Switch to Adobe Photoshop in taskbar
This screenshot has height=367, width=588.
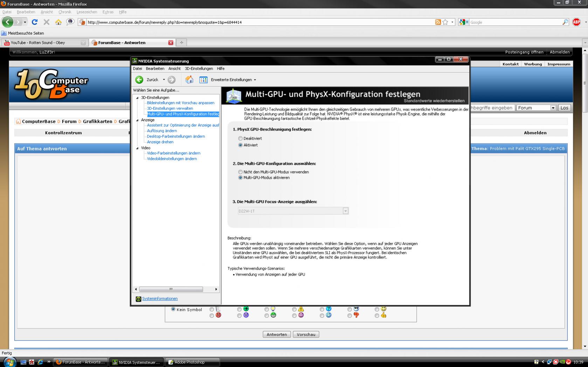click(193, 362)
